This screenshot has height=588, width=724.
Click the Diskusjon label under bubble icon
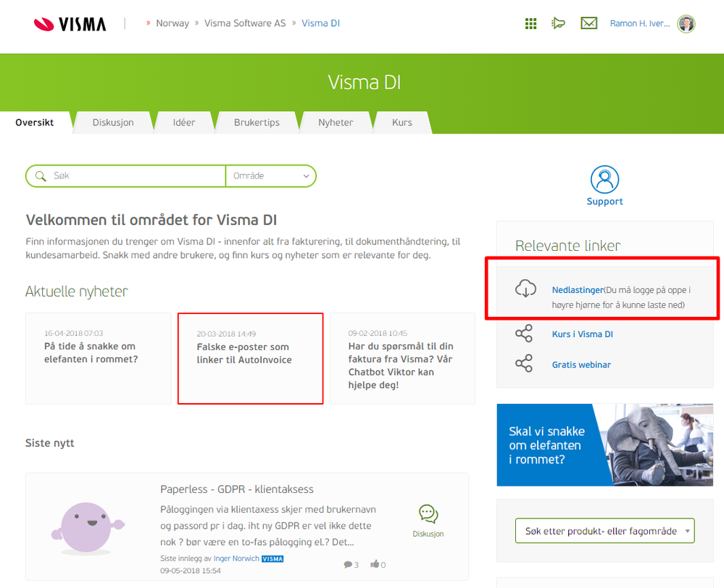428,534
